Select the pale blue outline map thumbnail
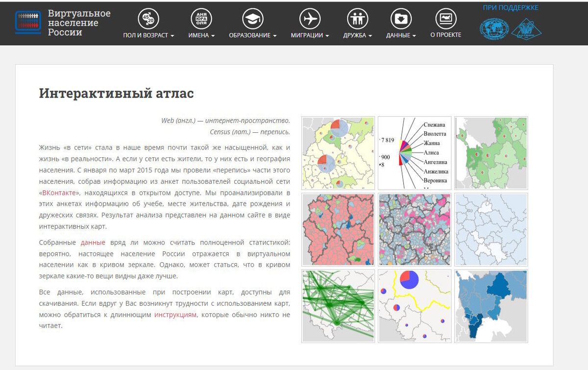 pos(491,229)
